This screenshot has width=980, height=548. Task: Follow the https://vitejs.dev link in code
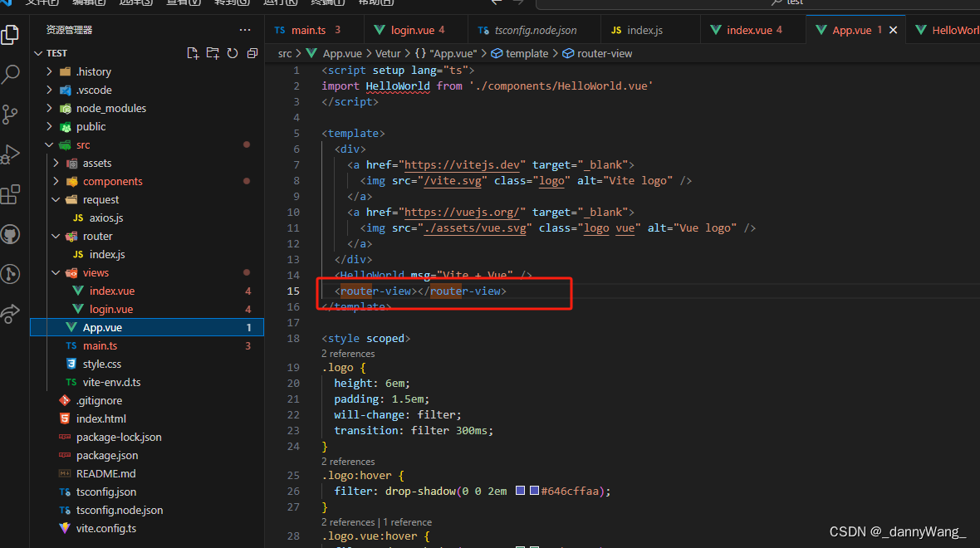462,165
